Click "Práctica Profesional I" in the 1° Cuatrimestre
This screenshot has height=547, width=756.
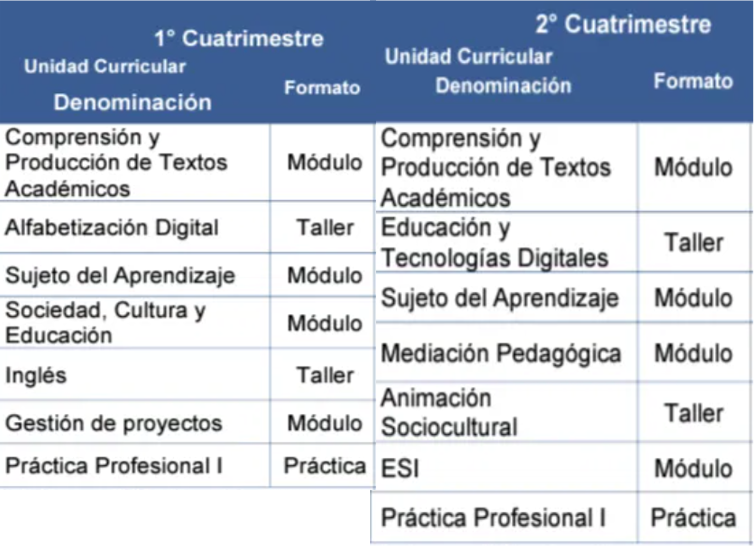pos(114,466)
